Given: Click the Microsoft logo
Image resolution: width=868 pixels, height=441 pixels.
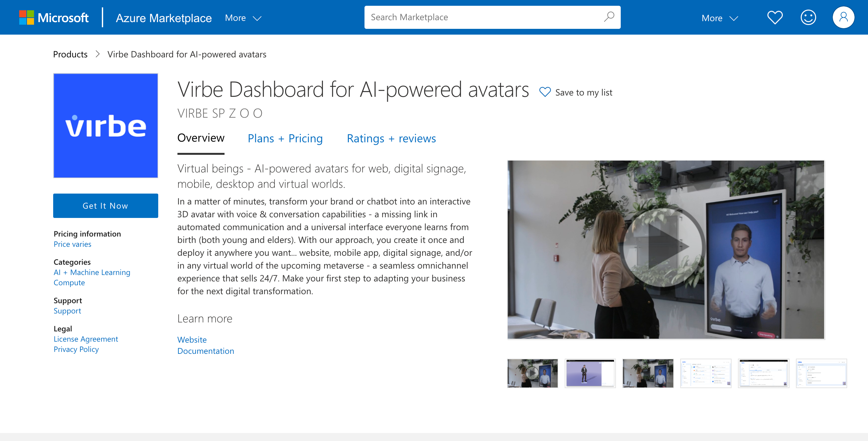Looking at the screenshot, I should click(54, 18).
